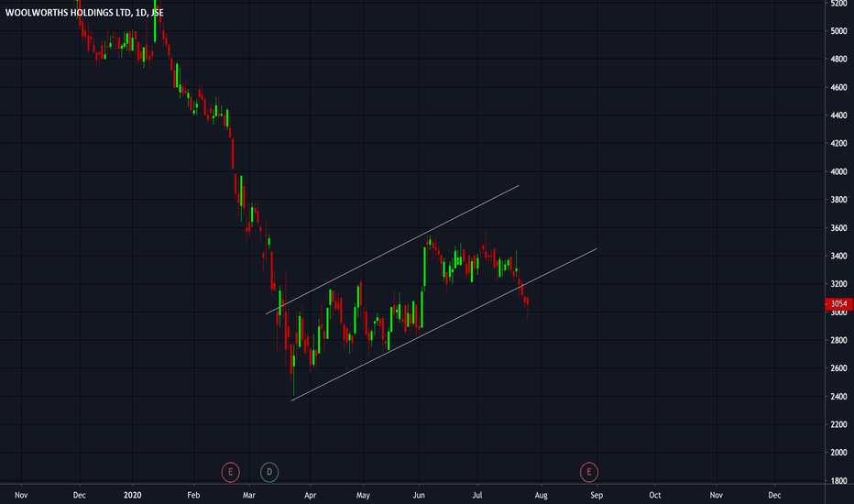Click the 2400 price level on the scale
The width and height of the screenshot is (854, 504).
[x=838, y=396]
